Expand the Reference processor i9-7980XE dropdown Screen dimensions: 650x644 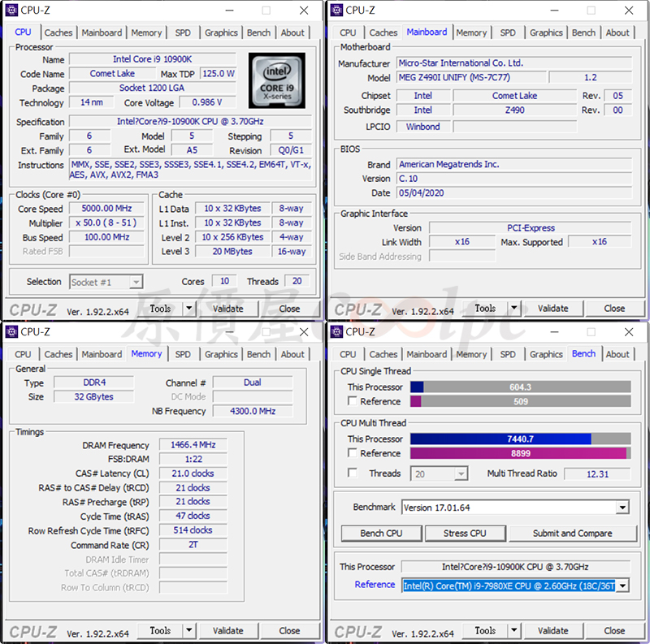(x=622, y=585)
